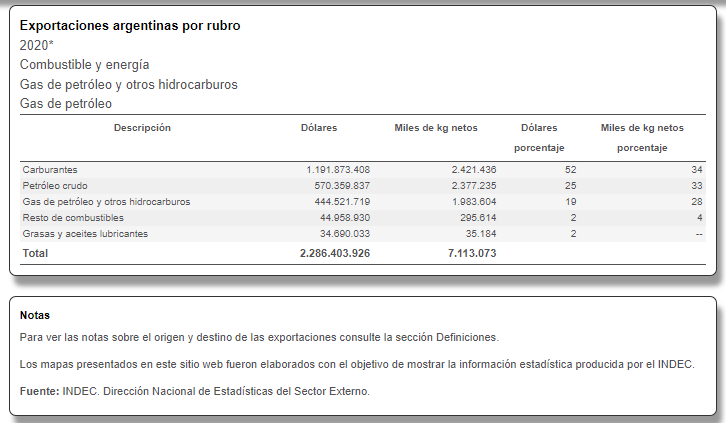Image resolution: width=726 pixels, height=423 pixels.
Task: Click the Carburantes 52 percent dollars cell
Action: click(x=570, y=170)
